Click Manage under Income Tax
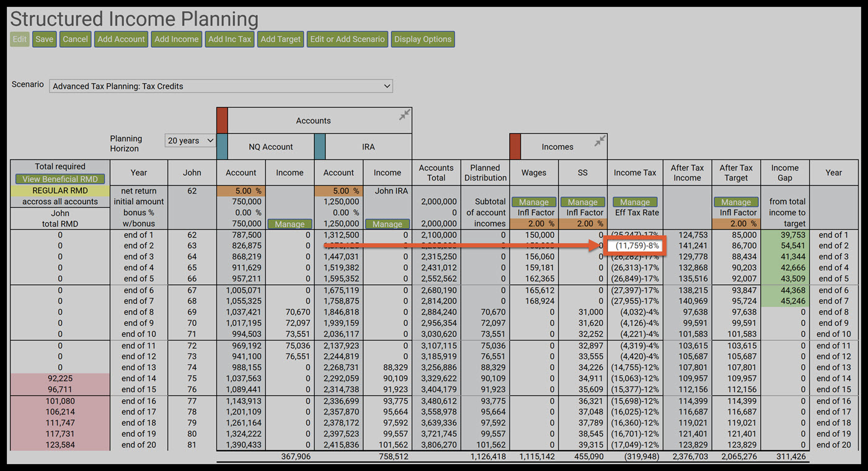 pyautogui.click(x=635, y=202)
